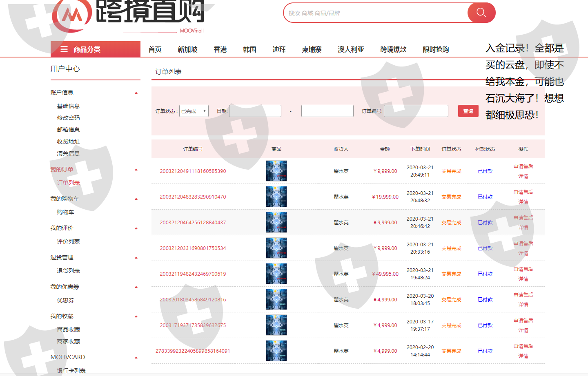Screen dimensions: 588x376
Task: Open the 限时抢购 nav item
Action: click(436, 49)
